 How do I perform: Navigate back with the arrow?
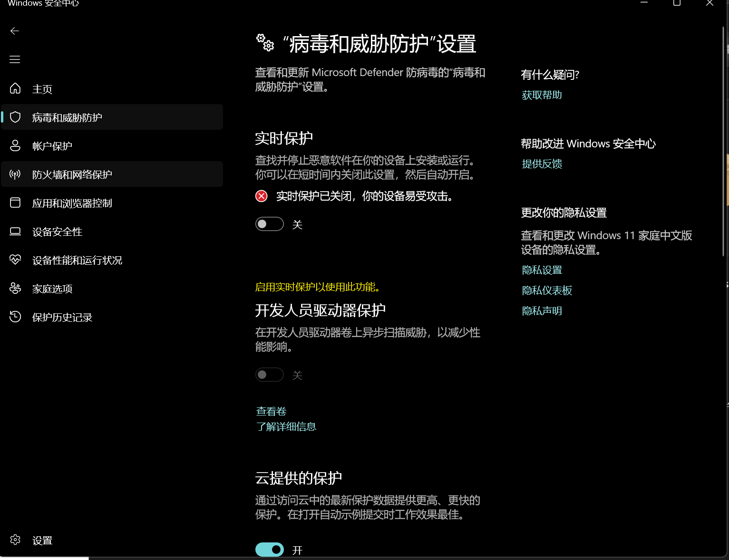coord(14,31)
